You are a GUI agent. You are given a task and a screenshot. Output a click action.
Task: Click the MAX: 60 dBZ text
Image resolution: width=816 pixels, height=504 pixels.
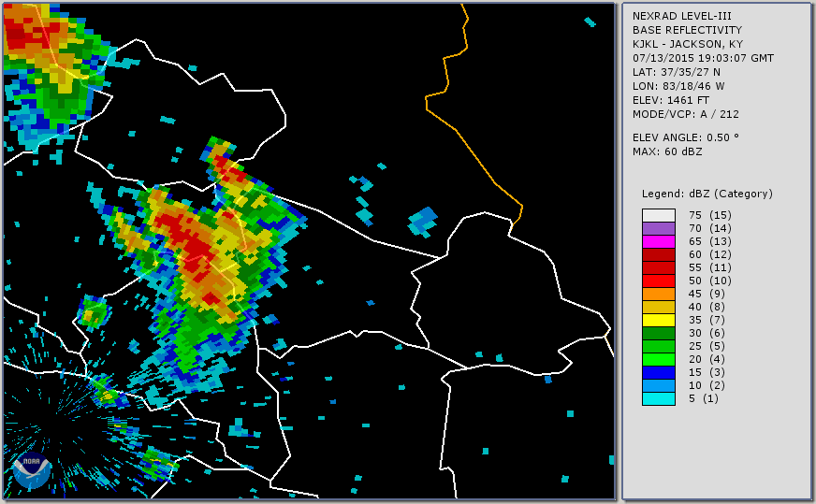[667, 151]
